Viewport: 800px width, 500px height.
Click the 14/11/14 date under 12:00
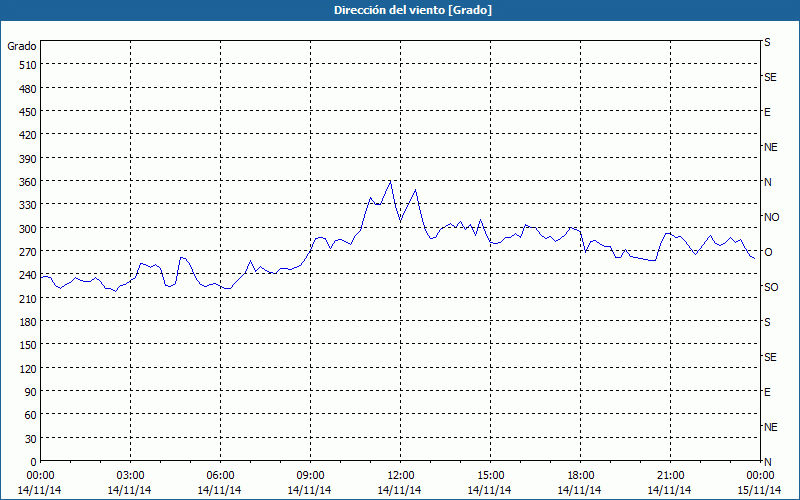tap(399, 490)
